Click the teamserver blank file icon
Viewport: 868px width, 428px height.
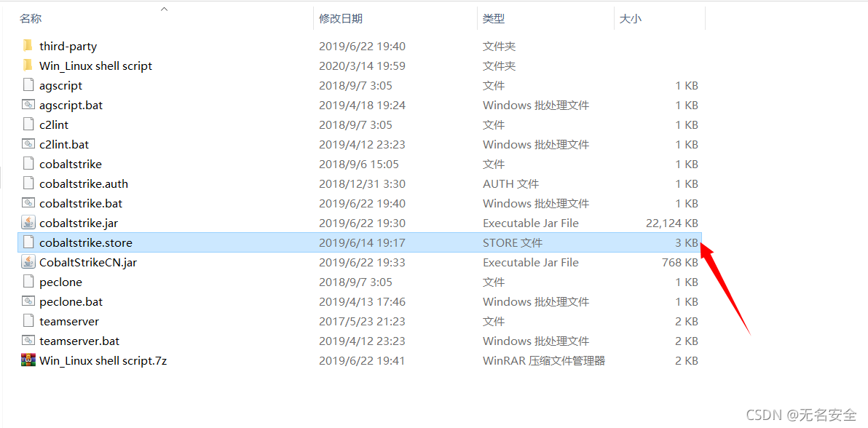pyautogui.click(x=28, y=321)
